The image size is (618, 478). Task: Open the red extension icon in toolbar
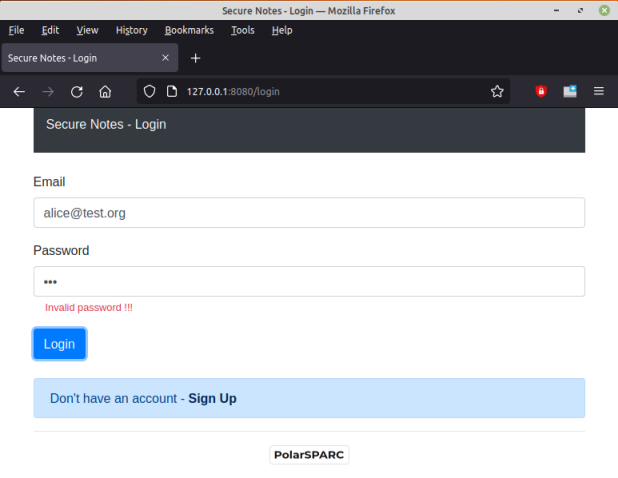pyautogui.click(x=541, y=91)
